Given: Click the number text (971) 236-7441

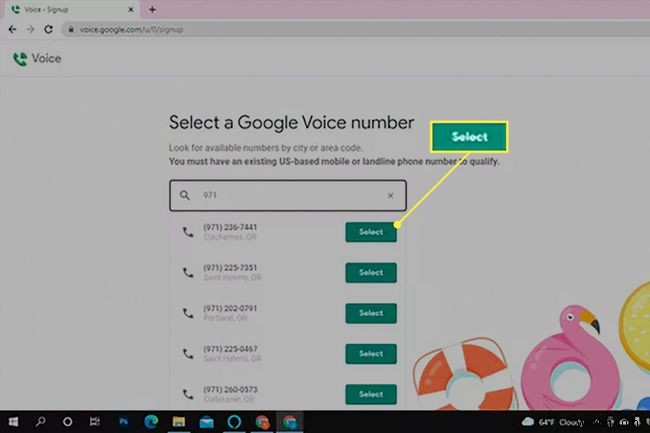Looking at the screenshot, I should pyautogui.click(x=230, y=227).
